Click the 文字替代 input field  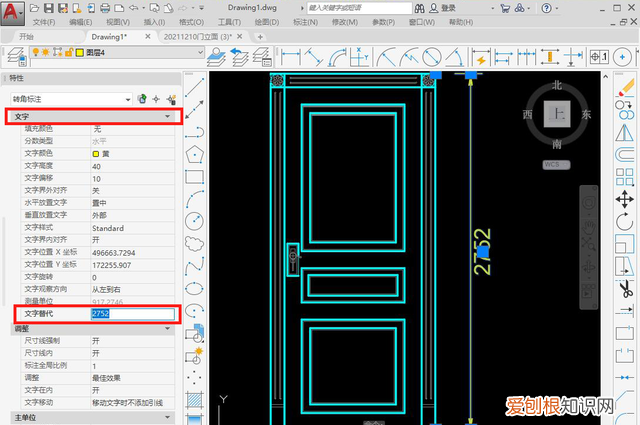(x=131, y=313)
